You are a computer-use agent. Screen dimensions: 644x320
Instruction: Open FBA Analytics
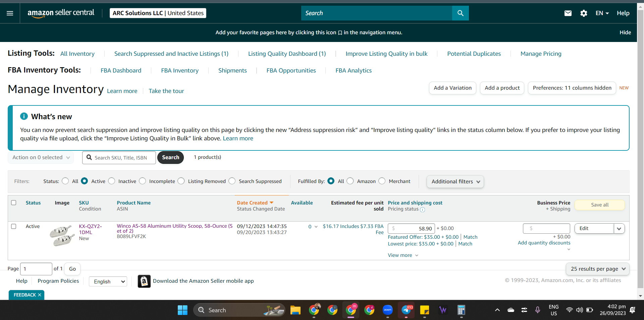tap(354, 71)
